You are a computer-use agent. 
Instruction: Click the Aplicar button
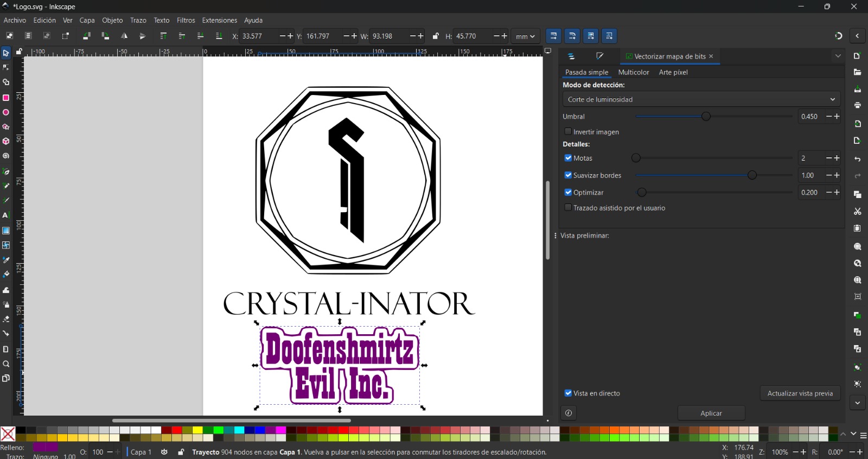[x=711, y=413]
